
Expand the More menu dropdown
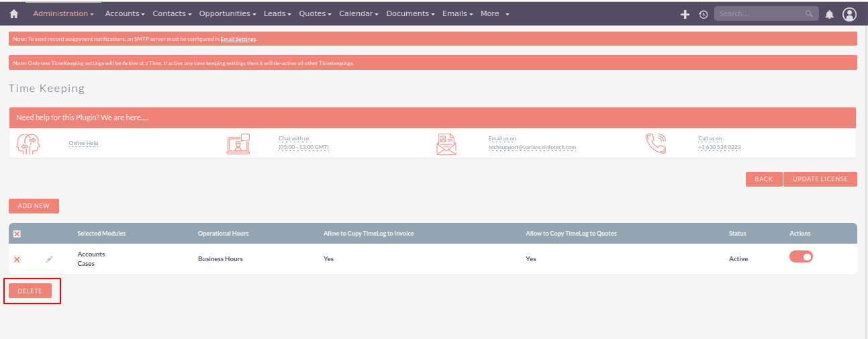[x=495, y=13]
